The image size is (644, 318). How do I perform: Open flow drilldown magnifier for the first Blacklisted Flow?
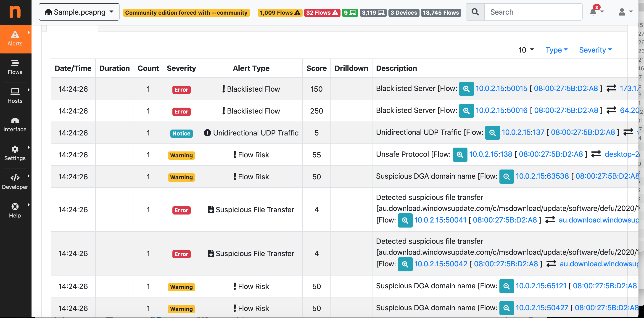pyautogui.click(x=466, y=89)
